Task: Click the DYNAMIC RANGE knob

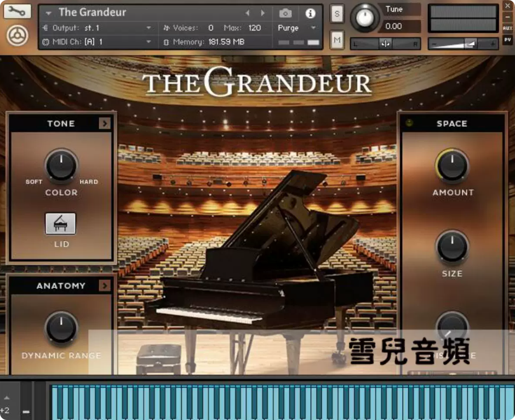Action: coord(61,327)
